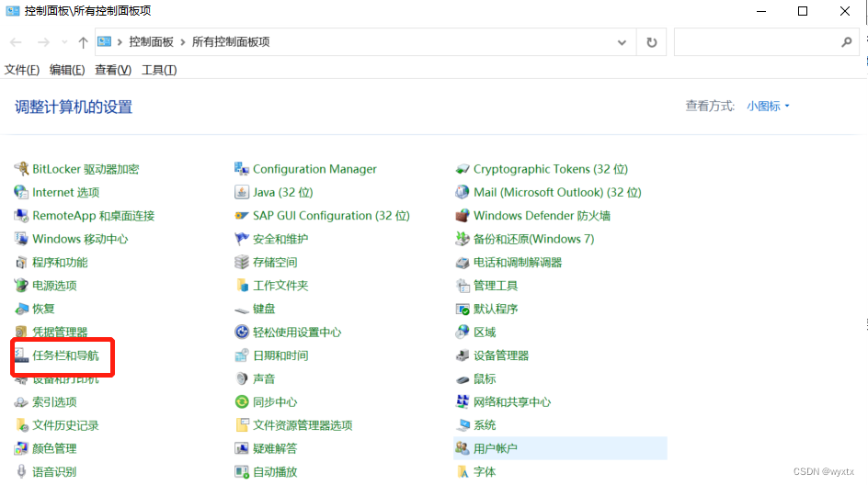The width and height of the screenshot is (868, 485).
Task: Expand chevron before 控制面板 breadcrumb
Action: coord(119,42)
